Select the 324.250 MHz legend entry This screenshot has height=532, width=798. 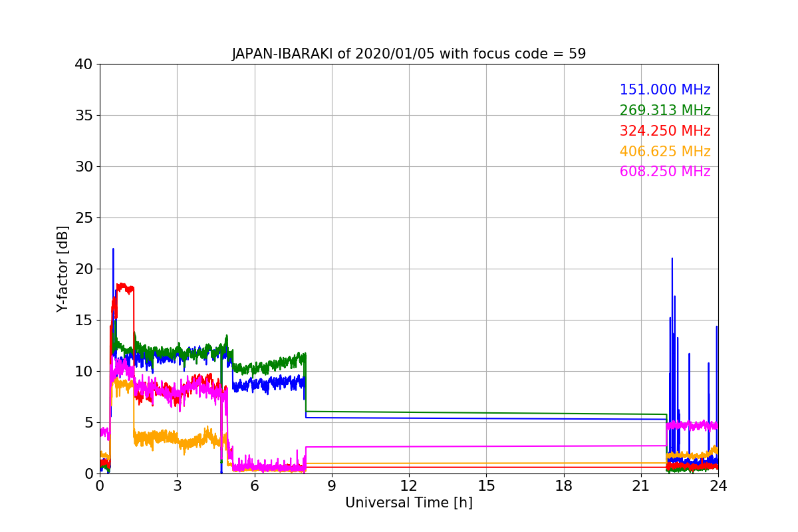point(665,131)
